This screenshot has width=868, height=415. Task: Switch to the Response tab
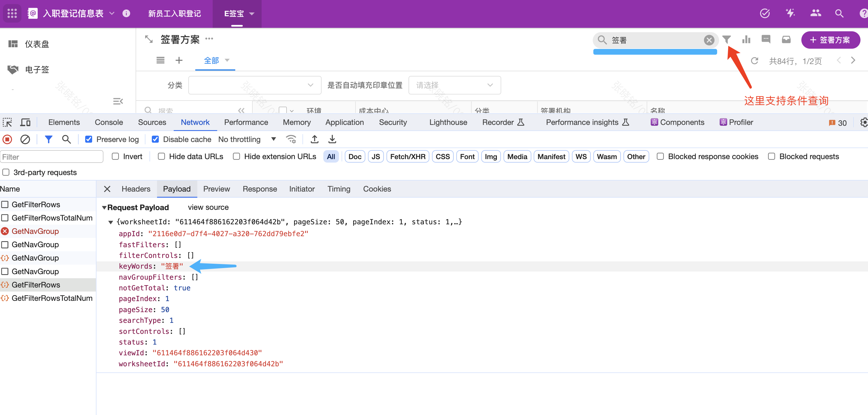tap(260, 189)
